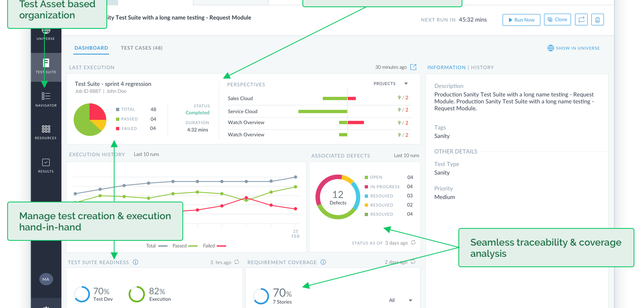
Task: Click the Show in Universe link
Action: click(x=574, y=48)
